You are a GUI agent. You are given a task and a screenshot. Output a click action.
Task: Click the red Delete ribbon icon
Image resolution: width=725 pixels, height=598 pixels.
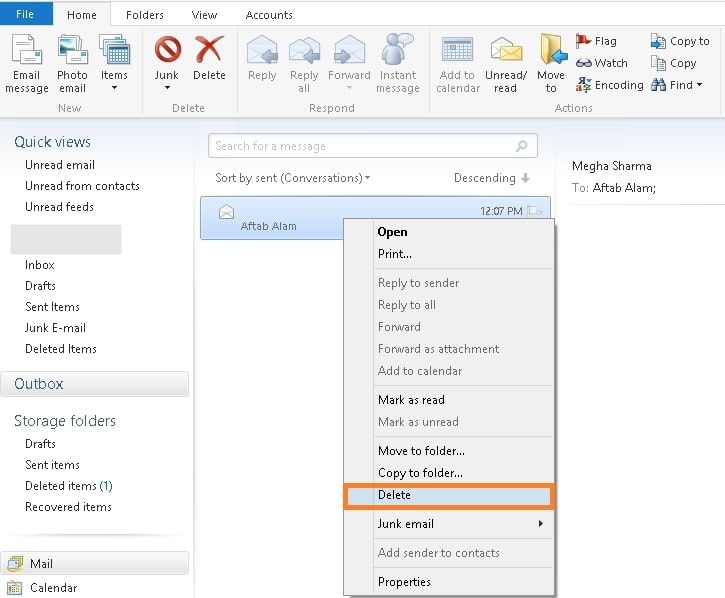coord(209,49)
